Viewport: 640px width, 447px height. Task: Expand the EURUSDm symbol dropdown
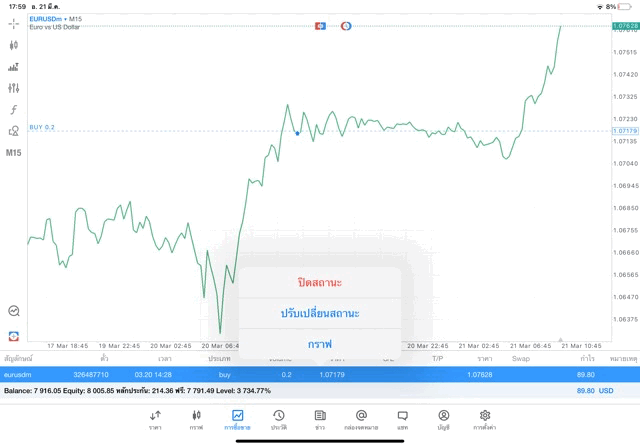click(48, 19)
